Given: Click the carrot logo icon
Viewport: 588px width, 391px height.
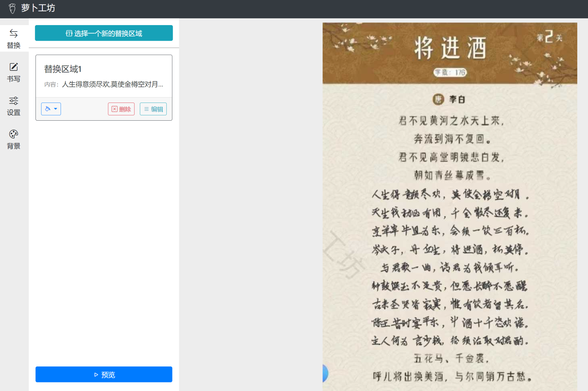Looking at the screenshot, I should [12, 8].
